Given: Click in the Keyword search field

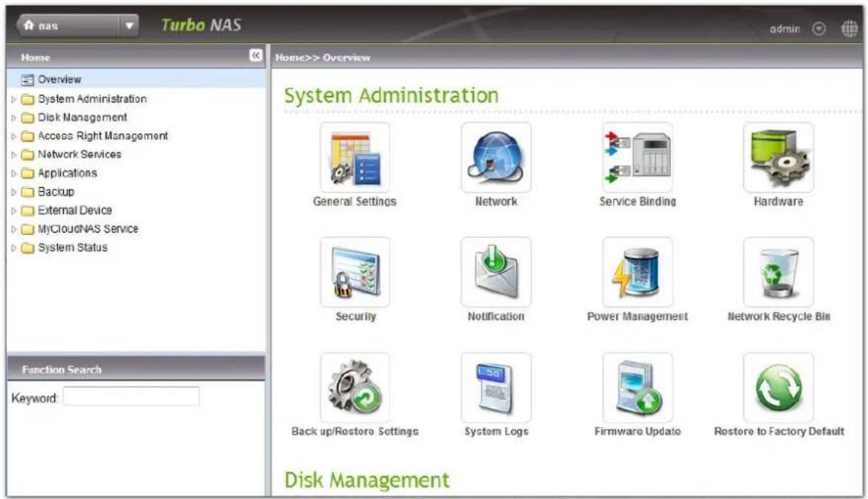Looking at the screenshot, I should pyautogui.click(x=131, y=396).
